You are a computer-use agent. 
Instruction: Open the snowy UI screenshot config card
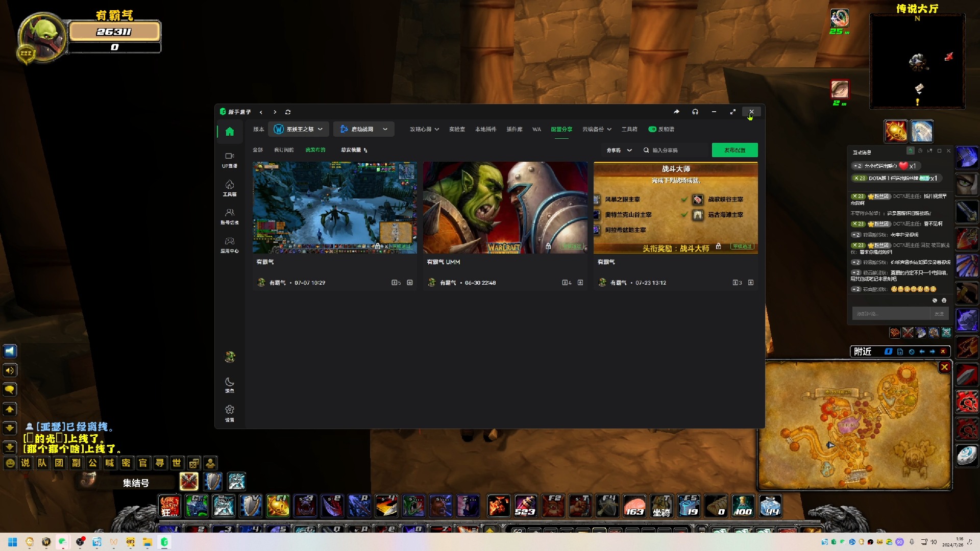(334, 208)
